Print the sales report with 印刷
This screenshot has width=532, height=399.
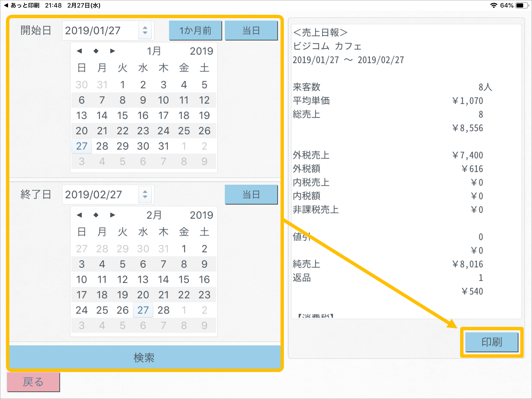[492, 342]
